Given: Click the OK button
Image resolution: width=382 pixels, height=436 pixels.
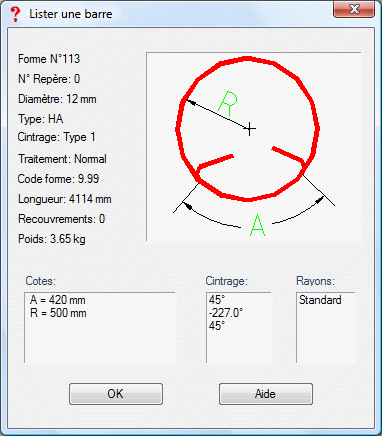Looking at the screenshot, I should [116, 394].
